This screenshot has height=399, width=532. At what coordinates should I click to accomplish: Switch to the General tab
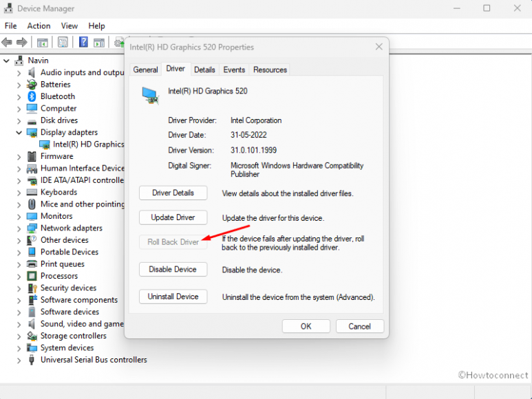coord(145,69)
